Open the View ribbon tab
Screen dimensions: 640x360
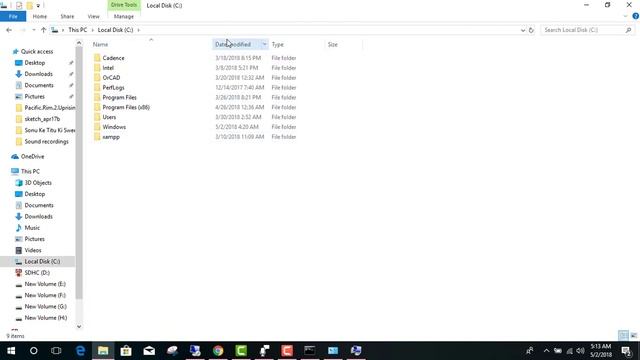[x=93, y=16]
